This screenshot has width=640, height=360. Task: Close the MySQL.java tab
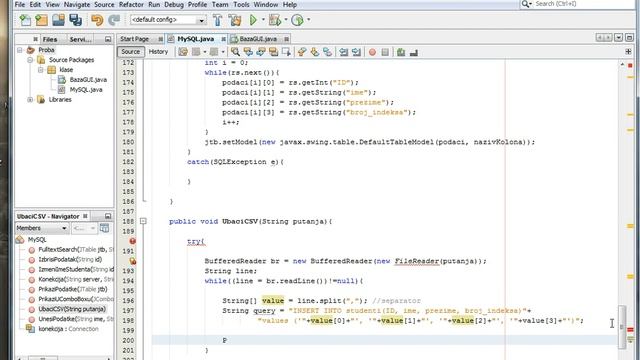pyautogui.click(x=224, y=39)
